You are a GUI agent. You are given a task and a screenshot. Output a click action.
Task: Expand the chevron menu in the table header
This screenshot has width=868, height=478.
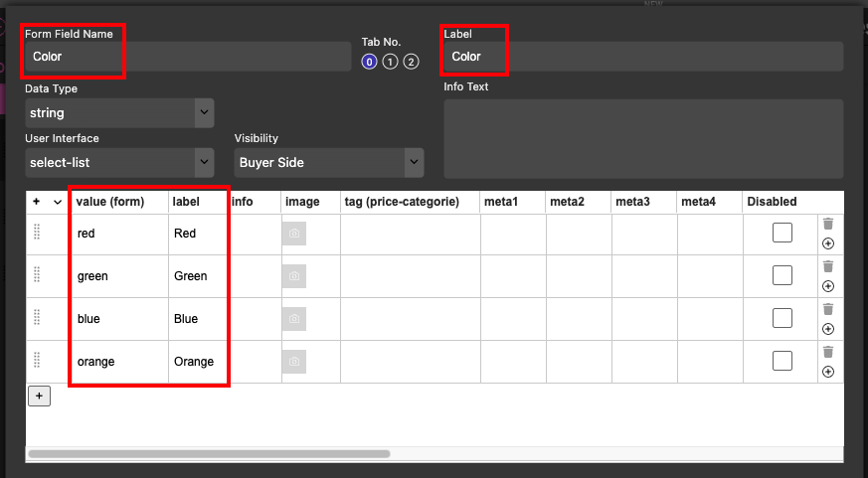(58, 202)
